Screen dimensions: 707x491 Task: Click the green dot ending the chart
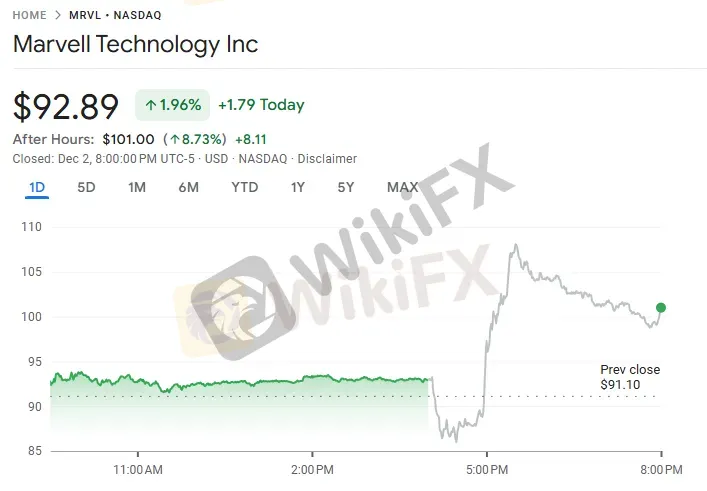click(x=660, y=308)
